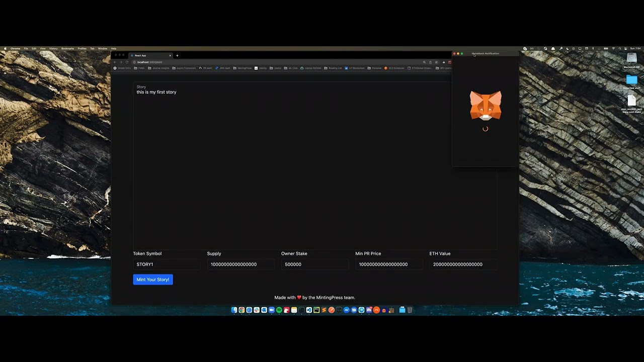Open PyCharm from the Dock

click(x=316, y=310)
